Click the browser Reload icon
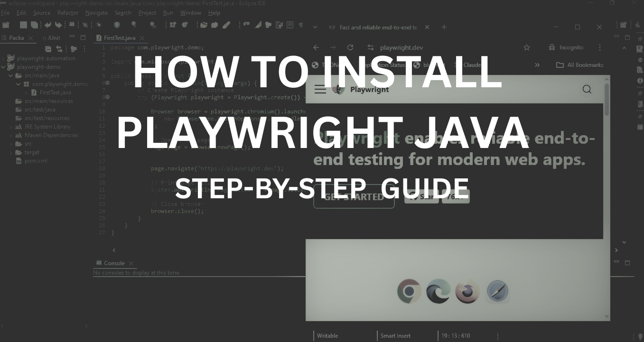 (x=350, y=47)
